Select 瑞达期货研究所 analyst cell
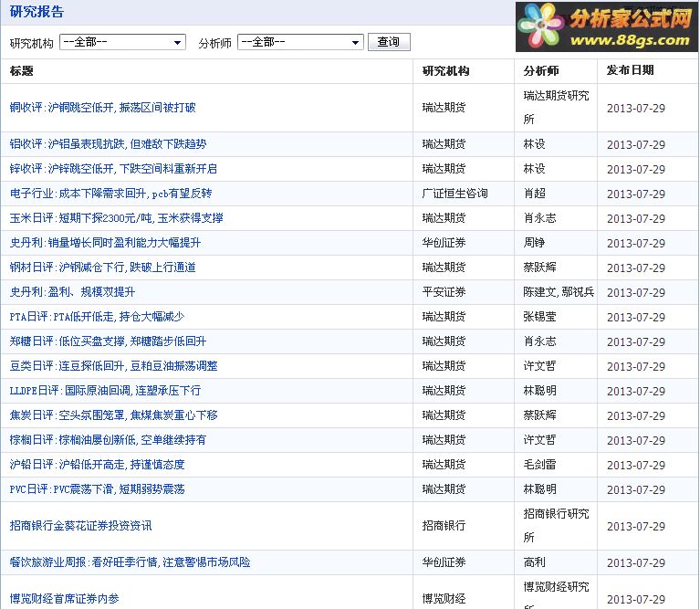Image resolution: width=700 pixels, height=609 pixels. click(556, 108)
